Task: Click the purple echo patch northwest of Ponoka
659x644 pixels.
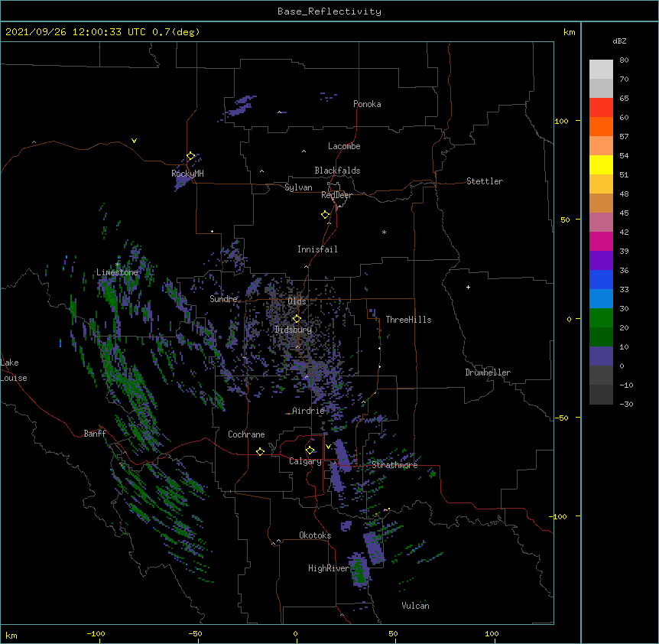Action: pos(240,106)
